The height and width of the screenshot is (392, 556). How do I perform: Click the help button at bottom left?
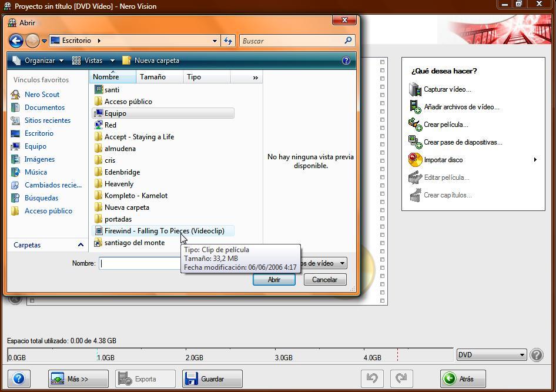[x=19, y=379]
